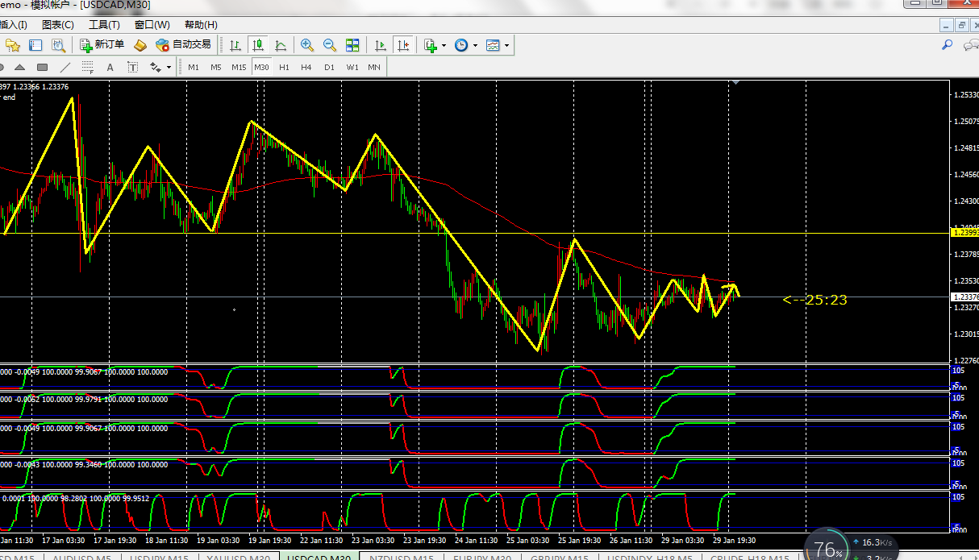
Task: Select the triangle drawing tool
Action: pos(20,67)
